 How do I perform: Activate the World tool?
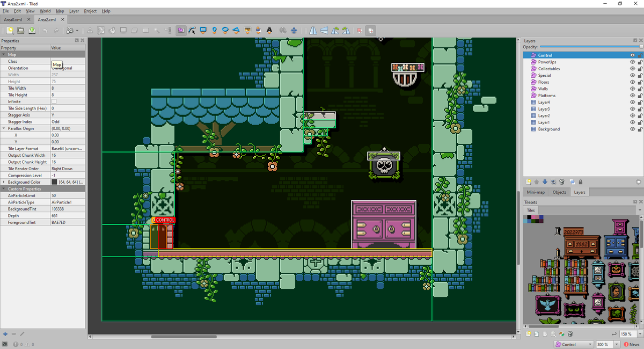click(283, 30)
